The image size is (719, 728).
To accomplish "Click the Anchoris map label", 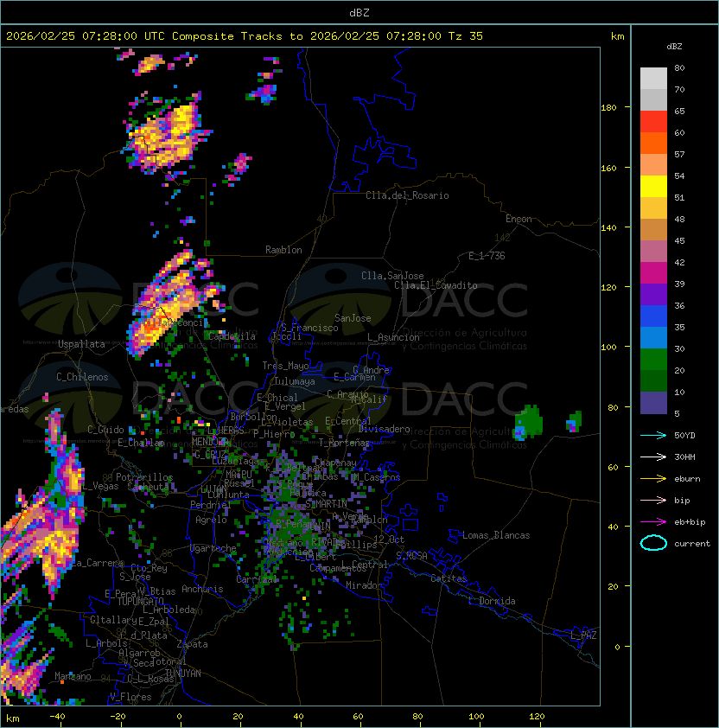I will (x=202, y=589).
